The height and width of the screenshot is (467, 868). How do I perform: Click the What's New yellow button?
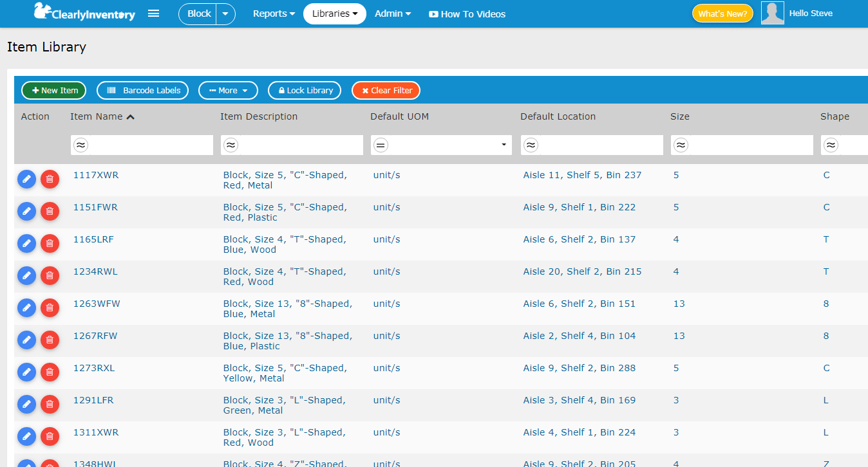(x=722, y=12)
